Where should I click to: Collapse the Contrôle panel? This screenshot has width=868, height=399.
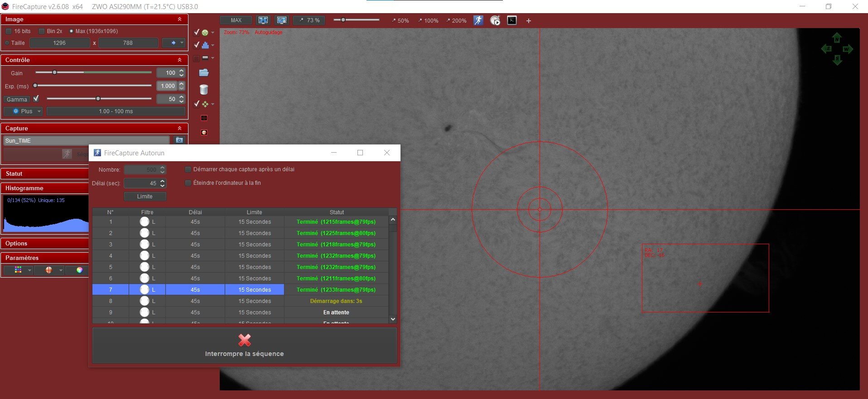tap(179, 60)
